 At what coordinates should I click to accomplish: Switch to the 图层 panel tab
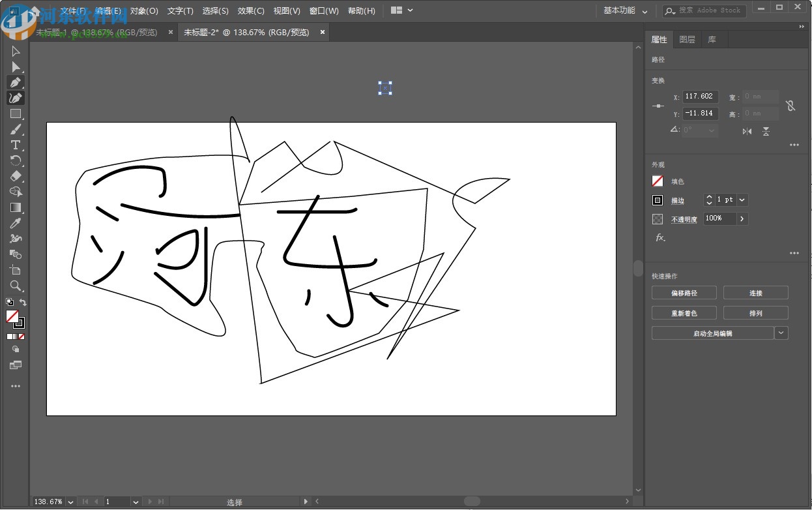[x=687, y=40]
